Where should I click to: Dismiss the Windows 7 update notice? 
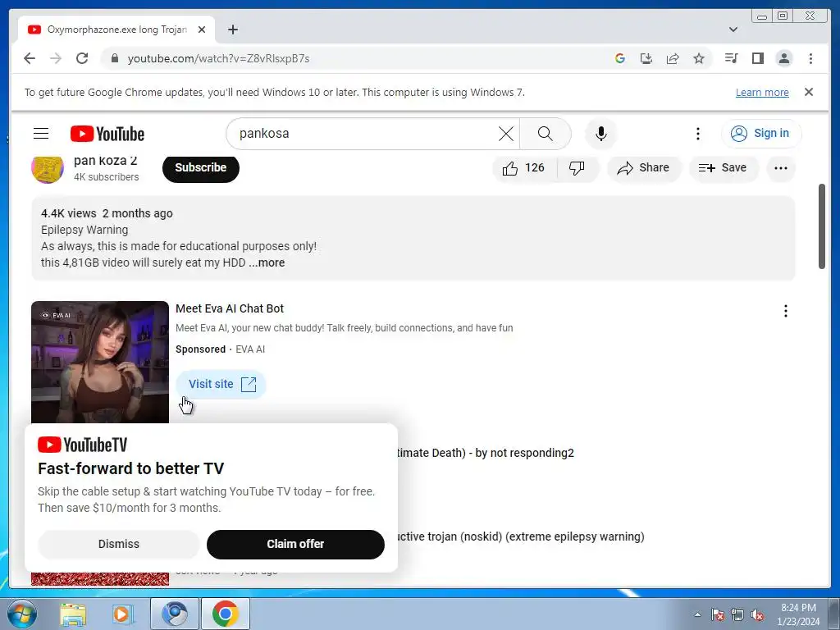click(809, 92)
